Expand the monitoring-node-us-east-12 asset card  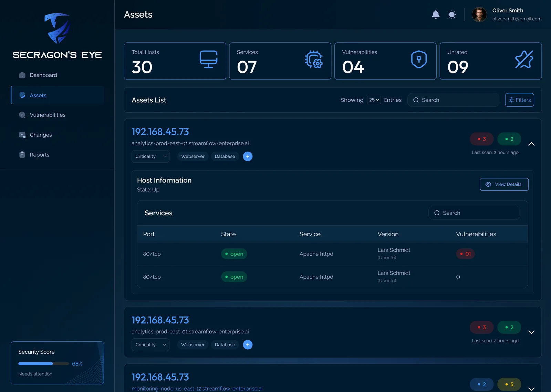531,389
